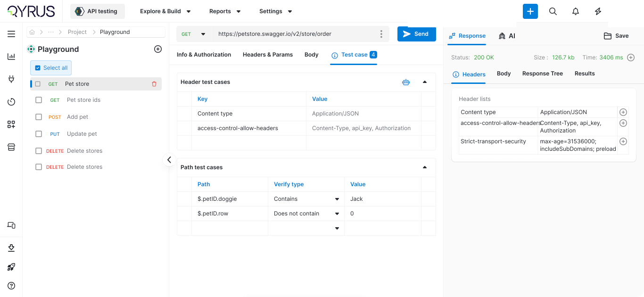This screenshot has height=297, width=644.
Task: Add Content type header with plus icon
Action: coord(623,112)
